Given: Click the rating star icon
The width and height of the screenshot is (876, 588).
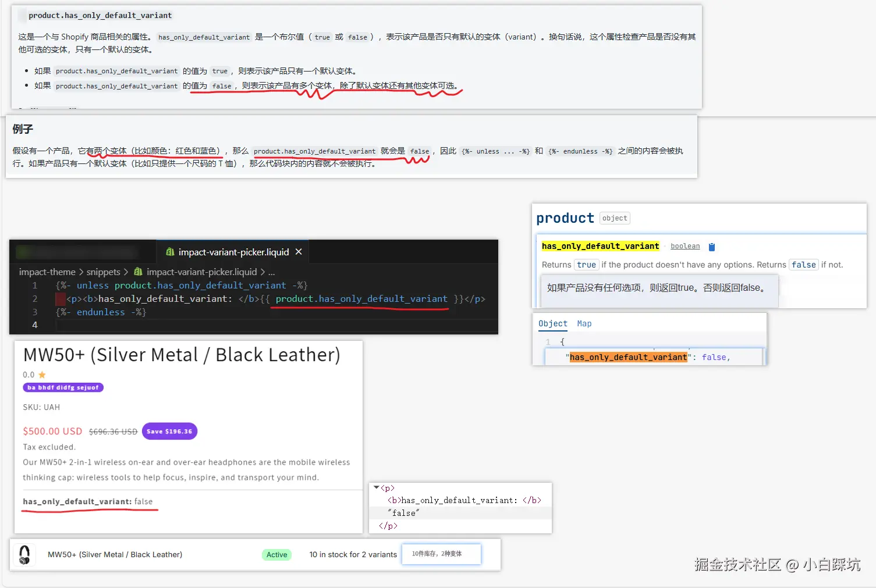Looking at the screenshot, I should (42, 375).
